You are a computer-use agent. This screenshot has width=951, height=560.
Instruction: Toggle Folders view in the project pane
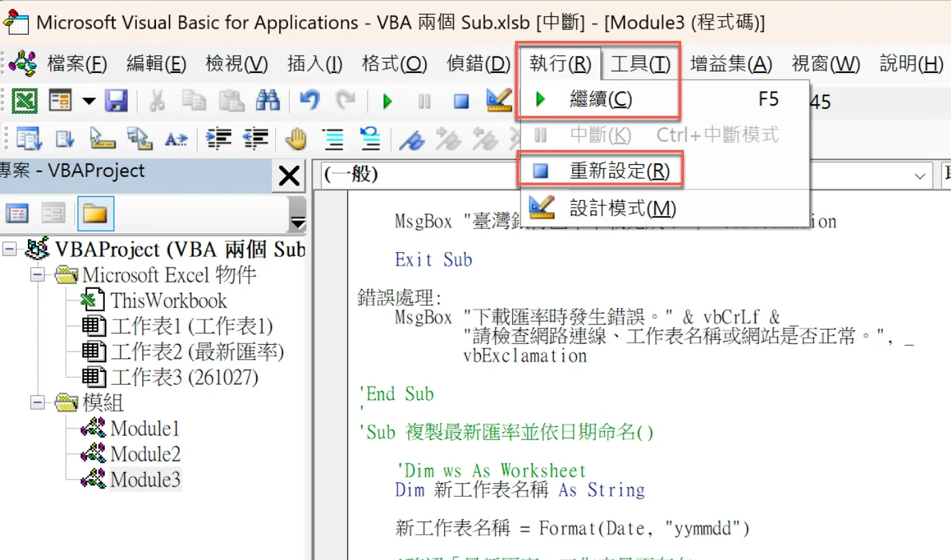[95, 214]
